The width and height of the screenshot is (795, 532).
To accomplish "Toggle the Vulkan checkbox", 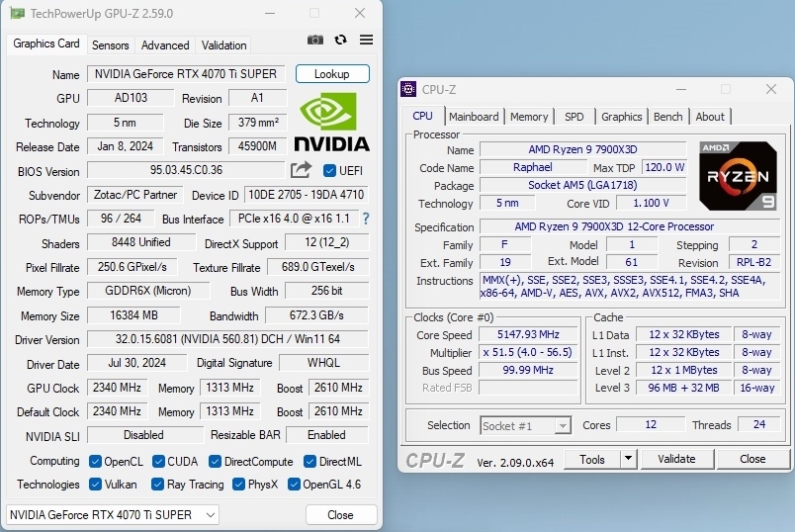I will 95,485.
